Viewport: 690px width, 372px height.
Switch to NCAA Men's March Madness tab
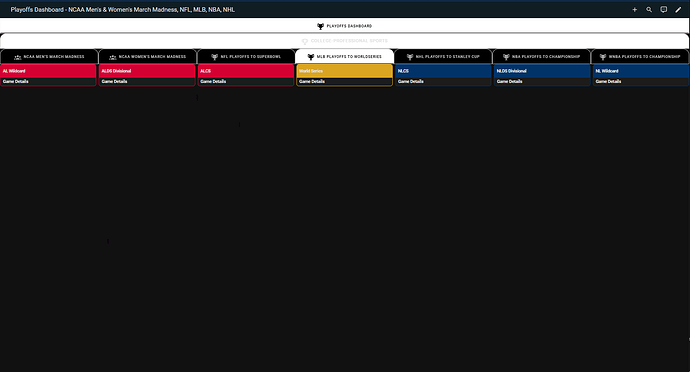[49, 56]
